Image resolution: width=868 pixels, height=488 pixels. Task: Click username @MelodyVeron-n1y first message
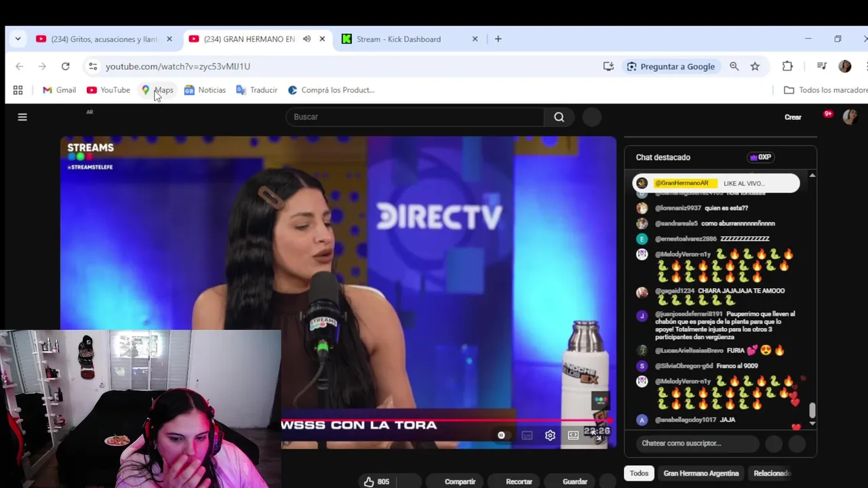pos(683,254)
